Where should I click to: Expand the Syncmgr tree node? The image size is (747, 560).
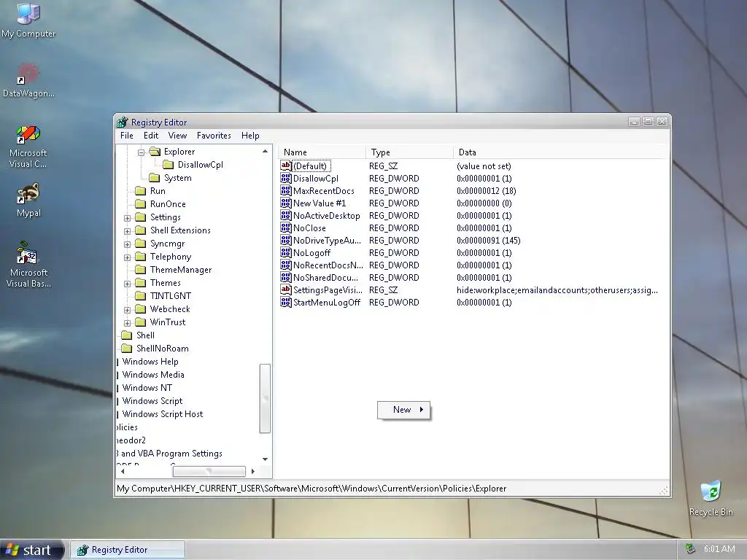127,244
